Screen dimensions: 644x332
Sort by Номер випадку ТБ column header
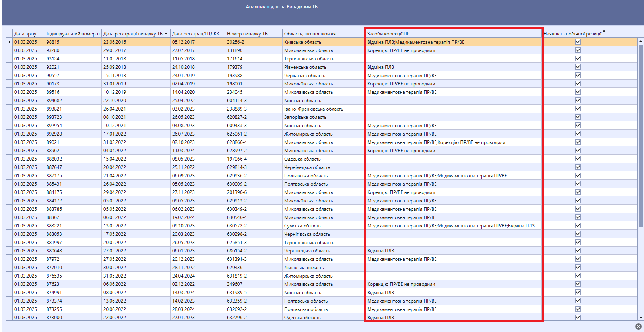pos(254,34)
